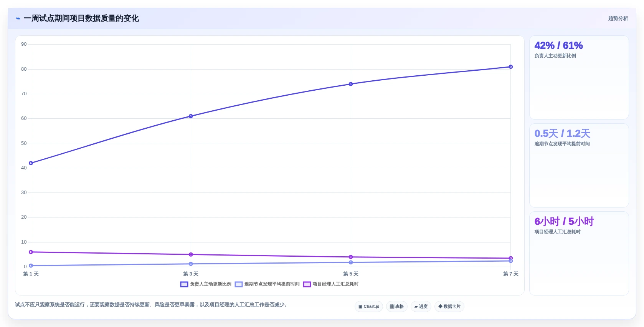
Task: Click the y-axis label 50
Action: pos(24,143)
